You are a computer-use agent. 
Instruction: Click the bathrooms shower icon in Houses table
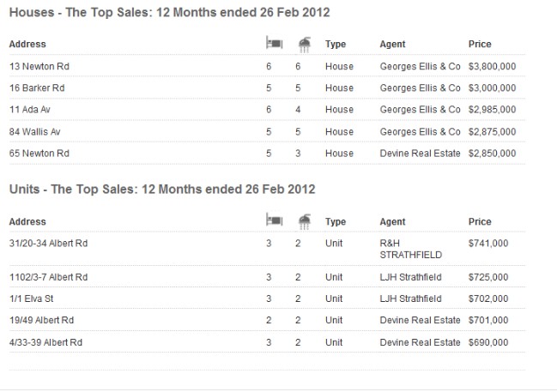tap(305, 45)
